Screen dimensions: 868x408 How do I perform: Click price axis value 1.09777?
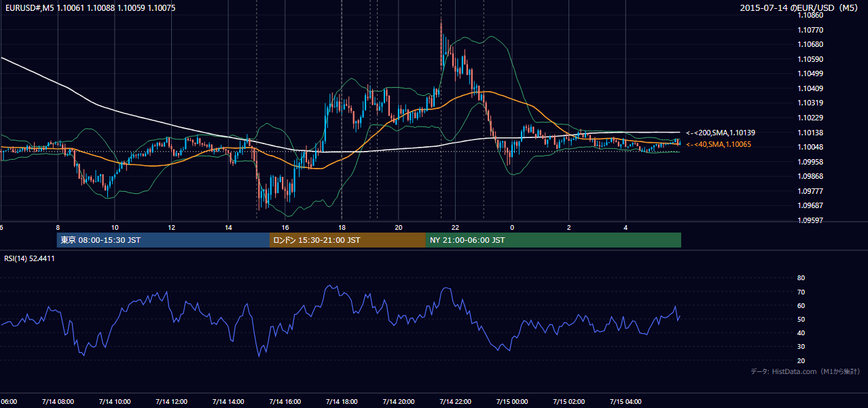point(810,191)
